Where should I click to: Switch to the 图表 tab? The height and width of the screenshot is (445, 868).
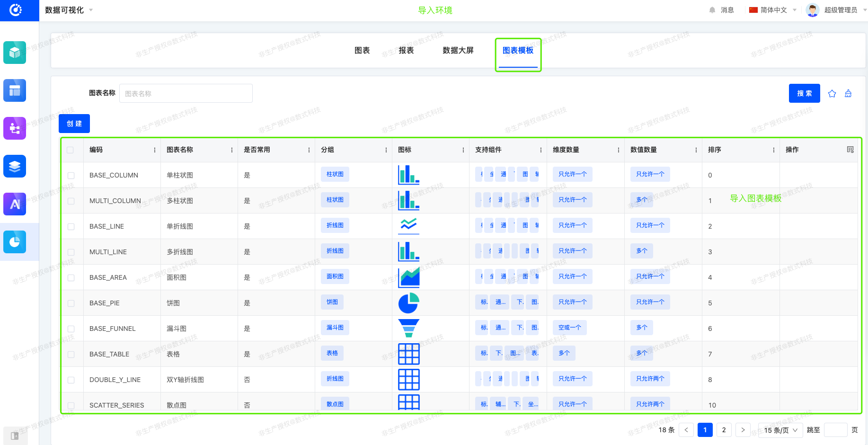[362, 51]
